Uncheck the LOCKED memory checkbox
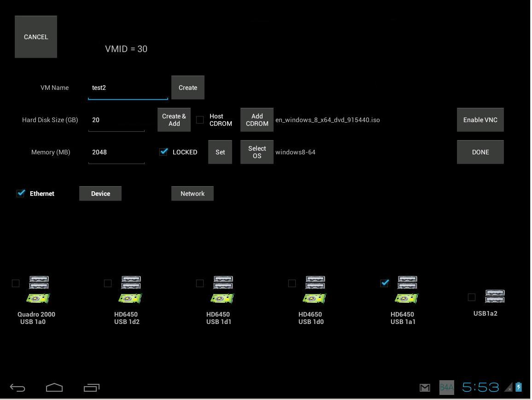This screenshot has width=532, height=400. pyautogui.click(x=164, y=152)
